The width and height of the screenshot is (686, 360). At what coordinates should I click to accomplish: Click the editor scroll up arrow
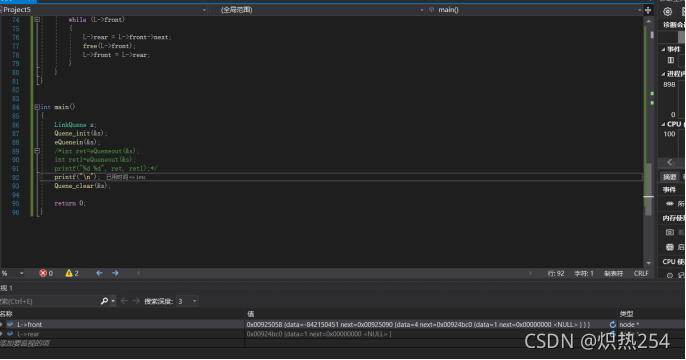point(648,21)
